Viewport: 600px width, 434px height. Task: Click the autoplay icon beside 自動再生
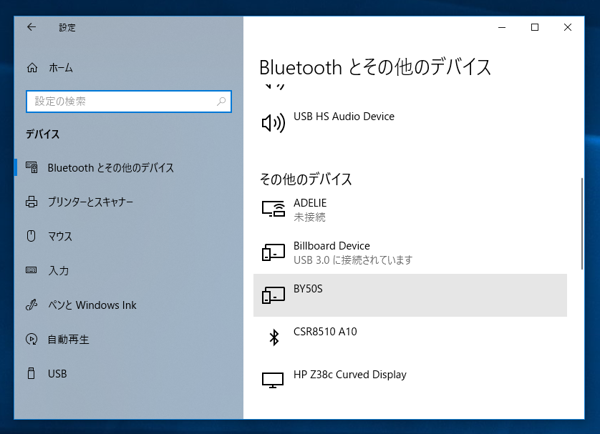pyautogui.click(x=31, y=339)
